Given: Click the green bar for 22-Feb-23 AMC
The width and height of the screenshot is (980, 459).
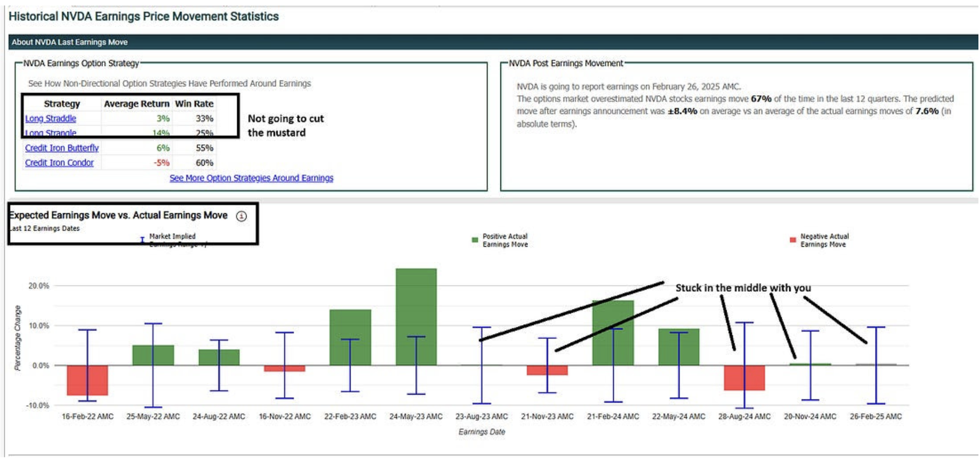Looking at the screenshot, I should point(351,337).
